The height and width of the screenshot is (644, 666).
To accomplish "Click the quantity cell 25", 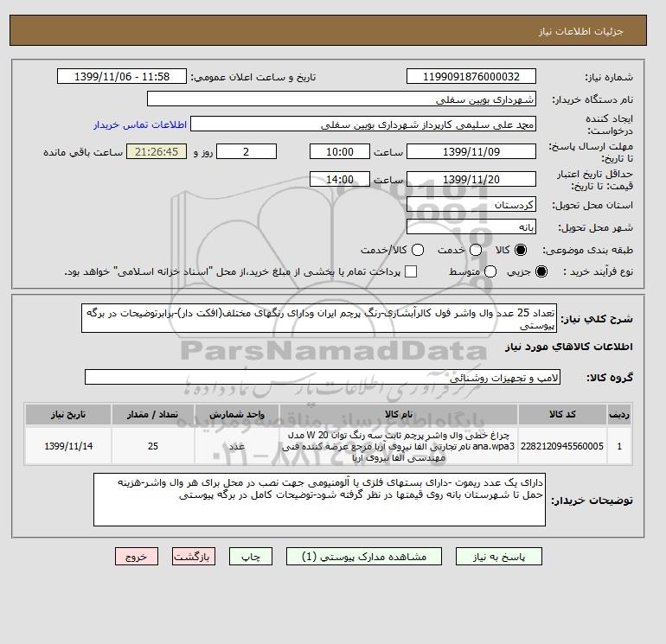I will pyautogui.click(x=153, y=446).
